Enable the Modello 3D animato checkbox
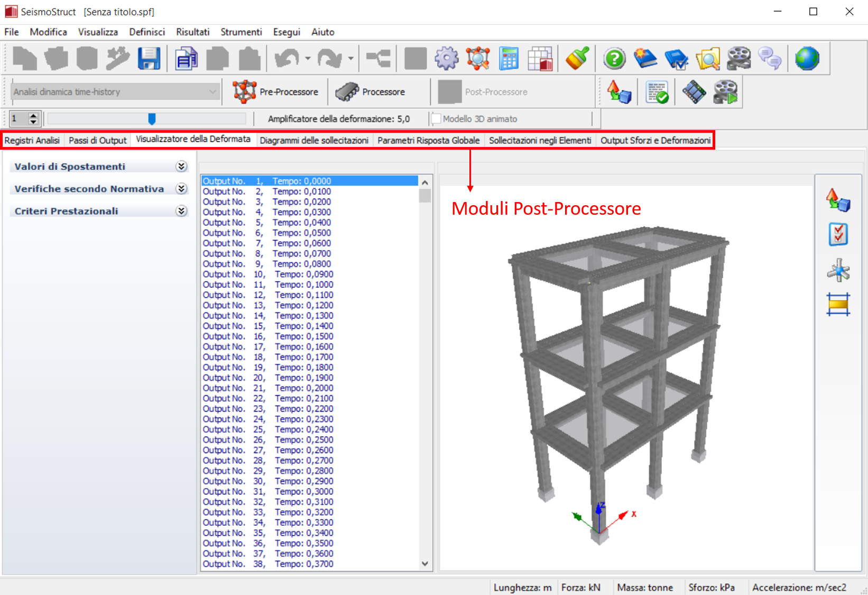This screenshot has height=595, width=868. click(x=437, y=119)
